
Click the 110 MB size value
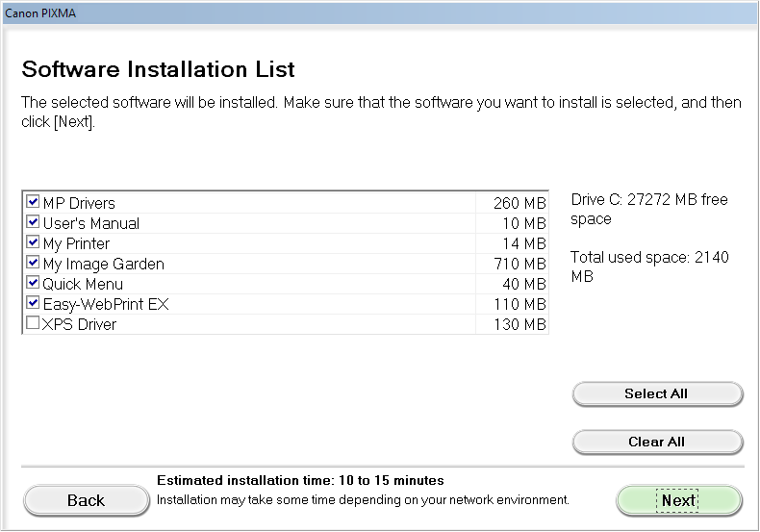519,304
